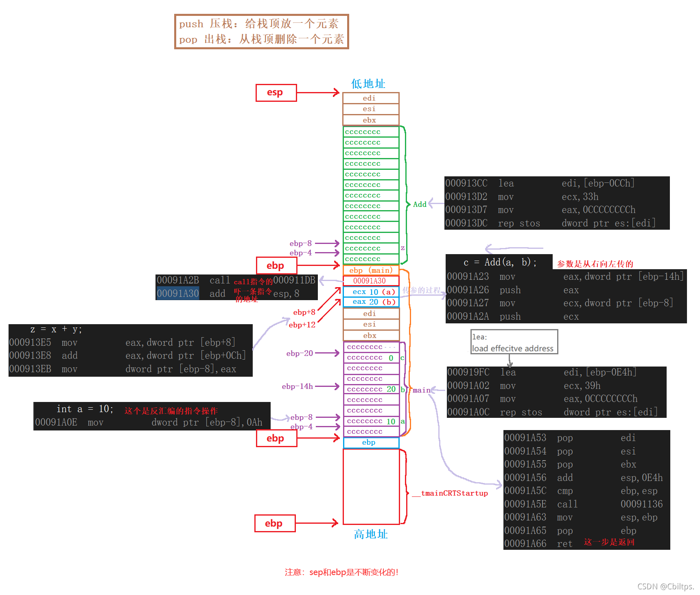Click the blue-bordered 'ebp' stack cell
Image resolution: width=700 pixels, height=595 pixels.
(371, 443)
